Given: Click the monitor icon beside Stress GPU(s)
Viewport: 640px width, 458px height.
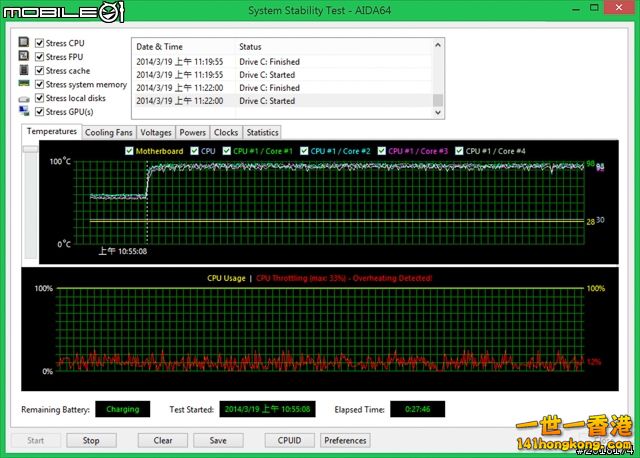Looking at the screenshot, I should point(24,111).
